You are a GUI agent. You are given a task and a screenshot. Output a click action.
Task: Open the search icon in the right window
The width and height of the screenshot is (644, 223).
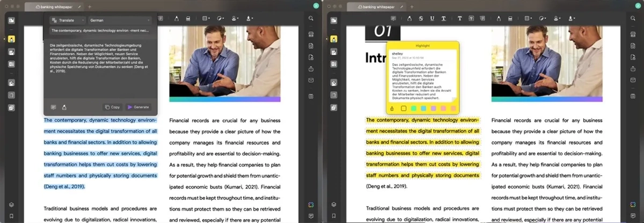click(x=633, y=18)
